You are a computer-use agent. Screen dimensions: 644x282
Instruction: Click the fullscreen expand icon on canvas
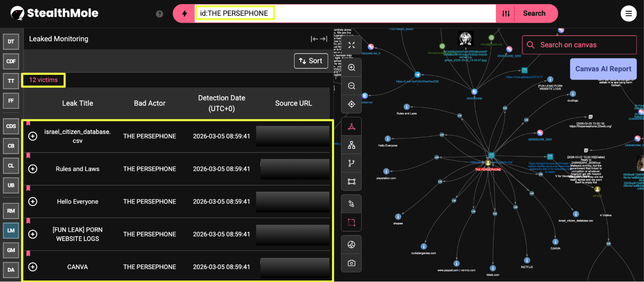(351, 45)
